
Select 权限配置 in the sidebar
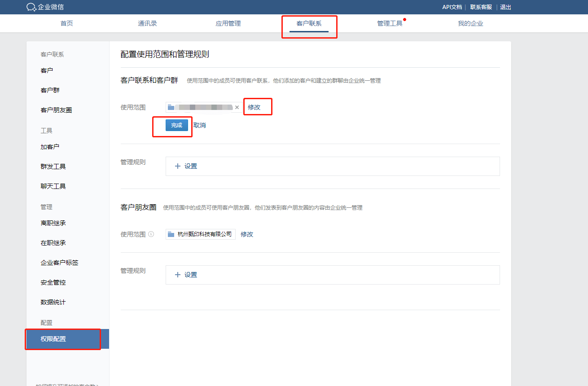click(68, 339)
